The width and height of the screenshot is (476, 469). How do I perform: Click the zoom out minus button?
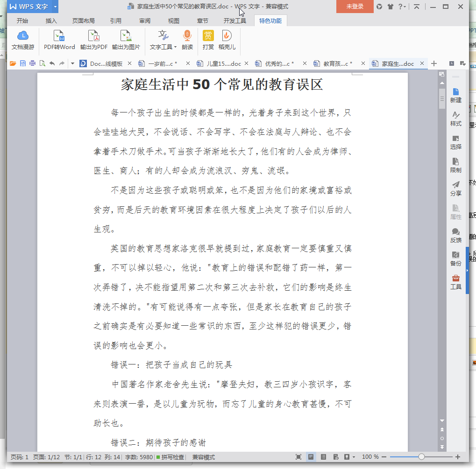click(x=384, y=457)
